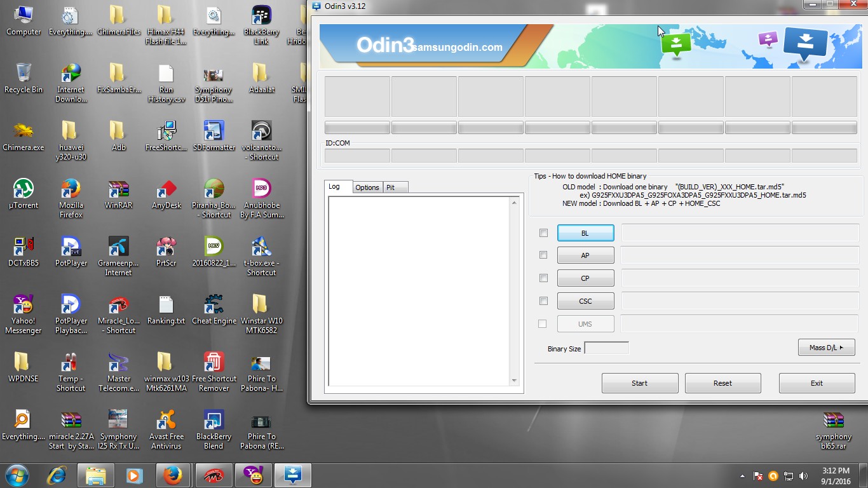Click the CSC file browse button
868x488 pixels.
(585, 301)
